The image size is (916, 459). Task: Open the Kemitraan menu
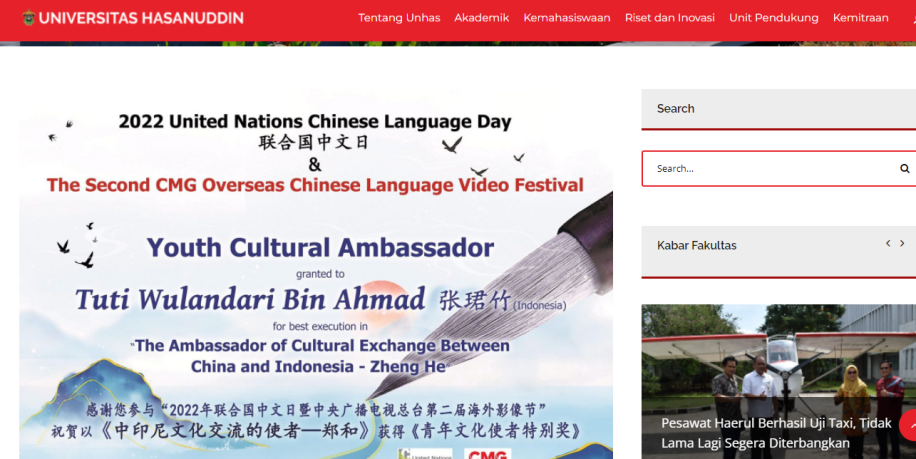(861, 18)
